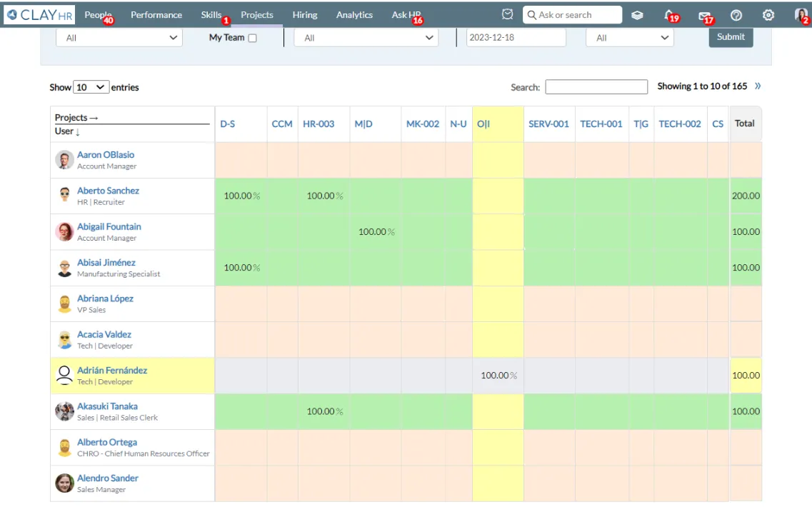Click the Submit button

pos(731,36)
